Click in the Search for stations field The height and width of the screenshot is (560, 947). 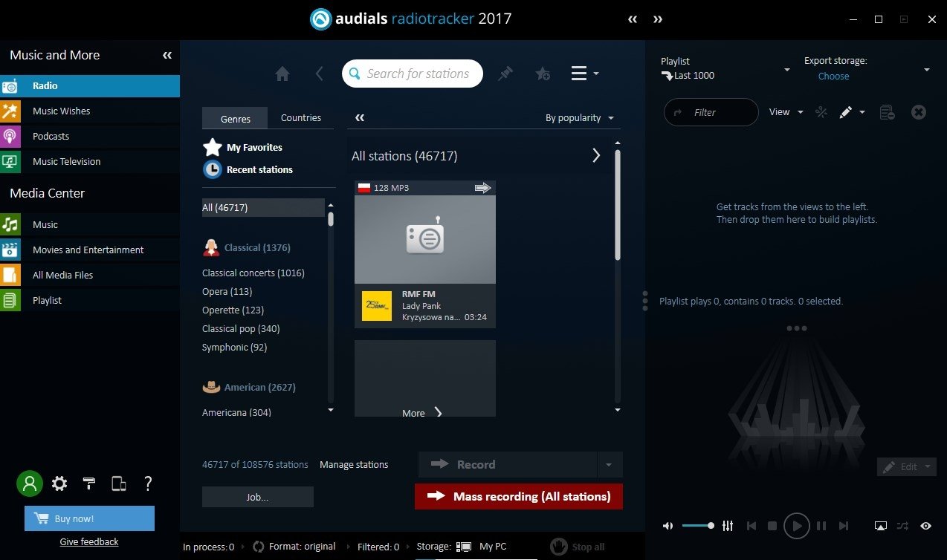tap(413, 74)
